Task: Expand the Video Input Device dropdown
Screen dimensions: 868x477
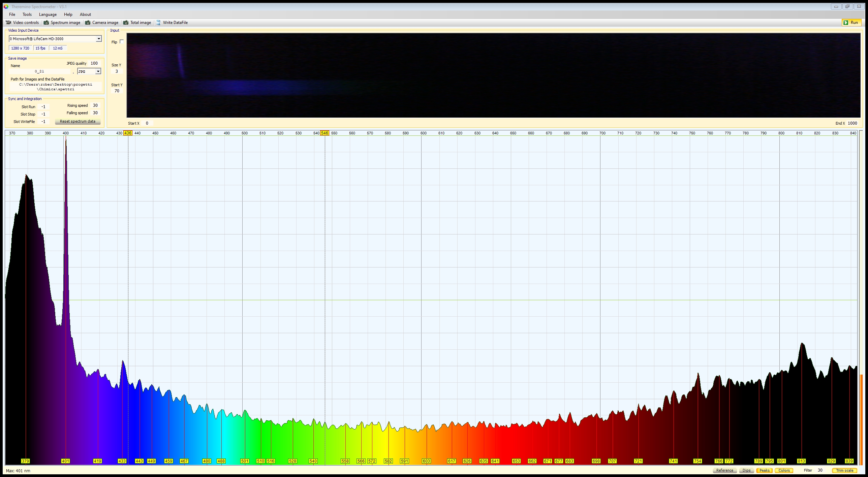Action: point(98,39)
